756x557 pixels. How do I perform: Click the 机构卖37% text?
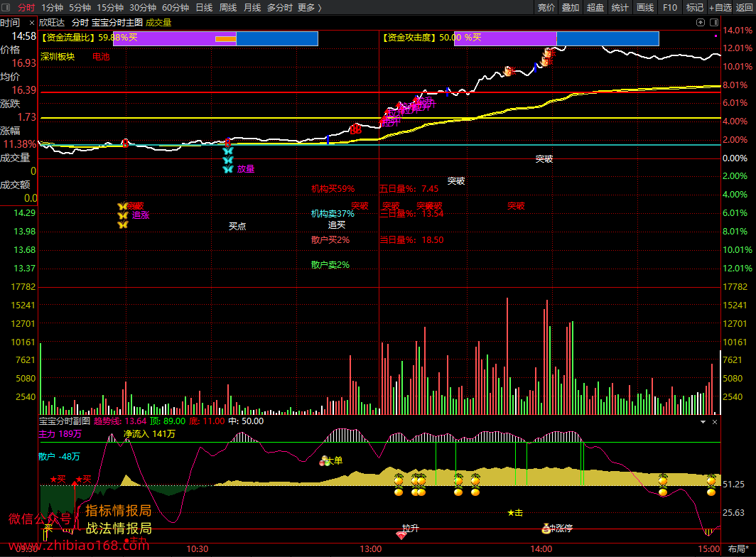pos(333,214)
